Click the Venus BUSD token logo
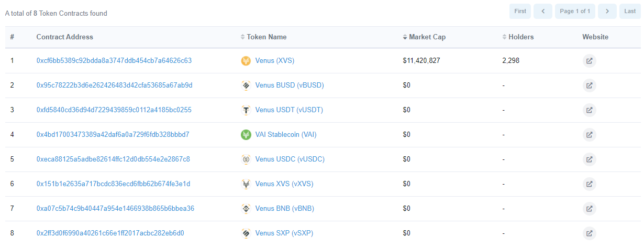Viewport: 644px width, 247px height. 246,85
